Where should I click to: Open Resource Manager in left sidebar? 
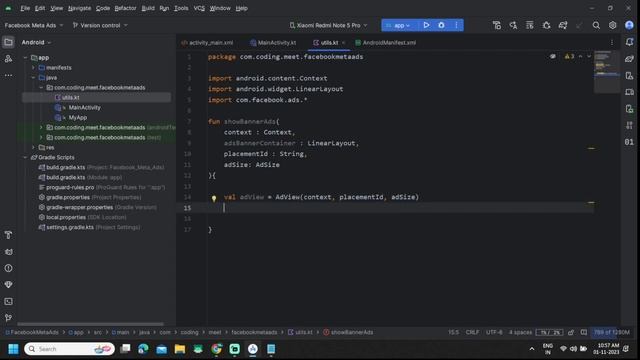pyautogui.click(x=8, y=59)
